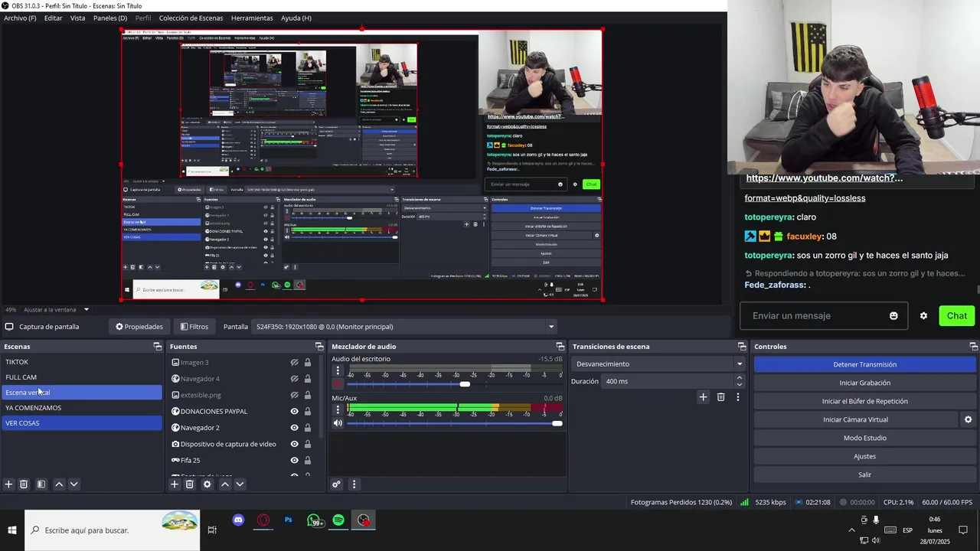Undock the Mezclador de audio panel
Viewport: 980px width, 551px height.
click(x=560, y=347)
